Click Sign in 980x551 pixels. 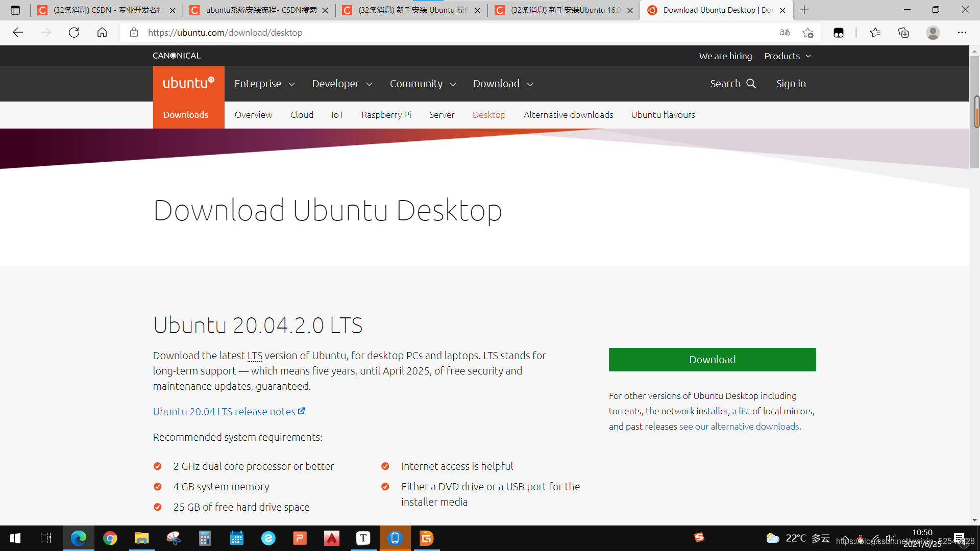[x=791, y=84]
